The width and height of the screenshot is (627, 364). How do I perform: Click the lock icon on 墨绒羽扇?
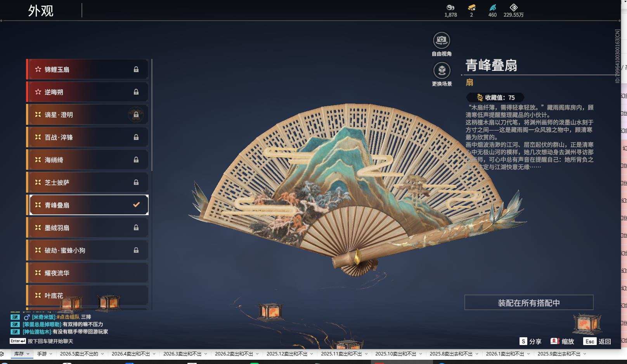136,228
